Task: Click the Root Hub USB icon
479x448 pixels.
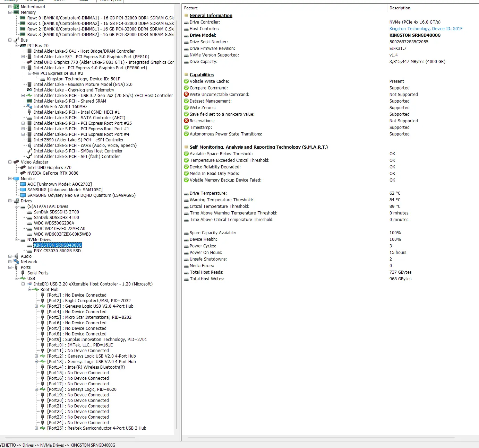Action: tap(36, 289)
